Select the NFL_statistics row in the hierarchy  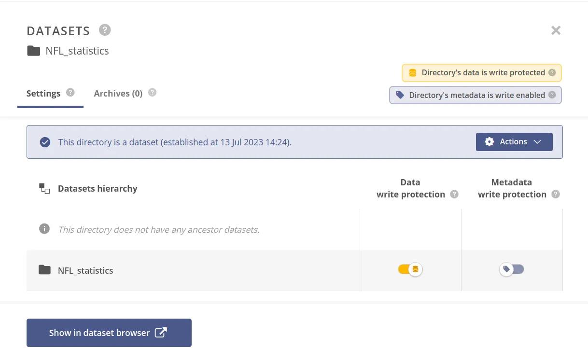click(x=85, y=270)
